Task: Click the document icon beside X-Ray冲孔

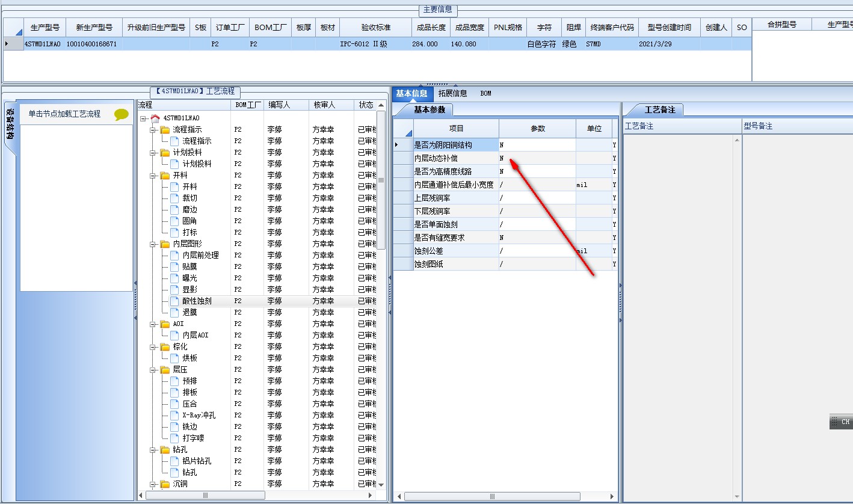Action: [174, 415]
